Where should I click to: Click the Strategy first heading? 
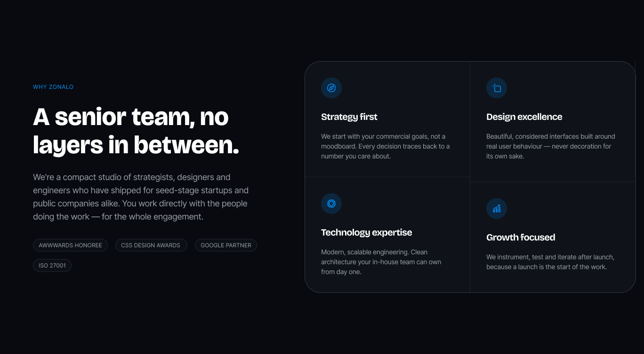point(349,117)
